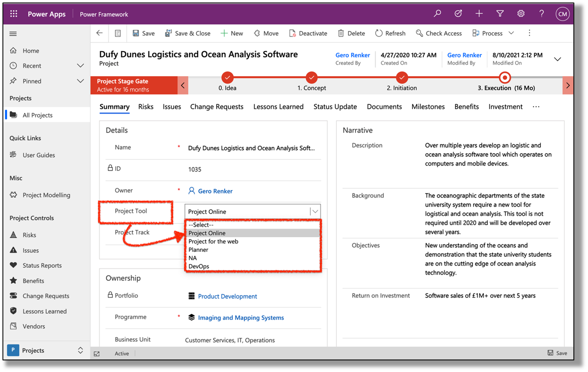This screenshot has width=588, height=372.
Task: Open the Projects area switcher
Action: point(46,350)
